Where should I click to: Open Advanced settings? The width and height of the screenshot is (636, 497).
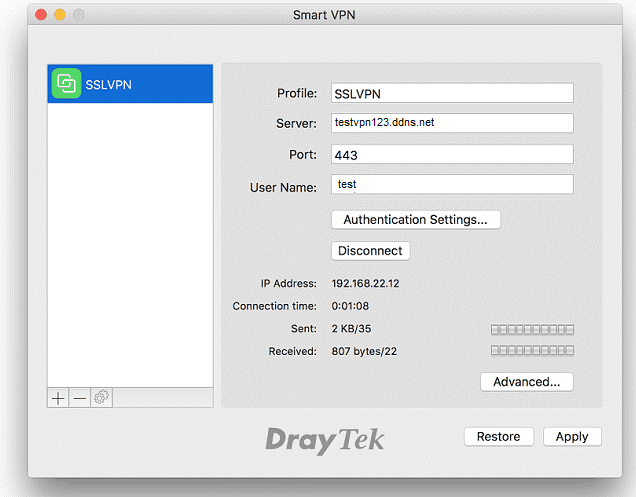click(526, 382)
